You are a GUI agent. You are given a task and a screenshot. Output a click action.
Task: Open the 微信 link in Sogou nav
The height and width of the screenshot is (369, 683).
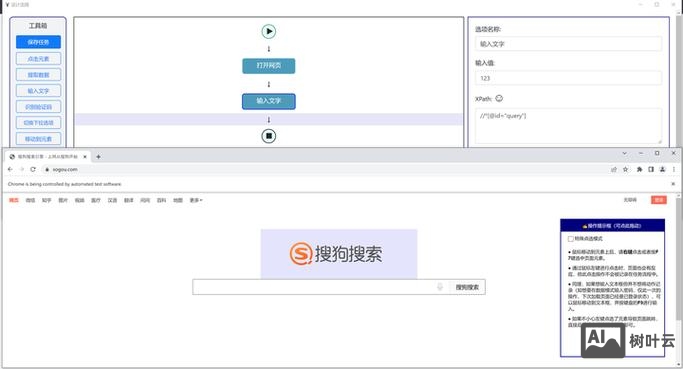[x=30, y=200]
